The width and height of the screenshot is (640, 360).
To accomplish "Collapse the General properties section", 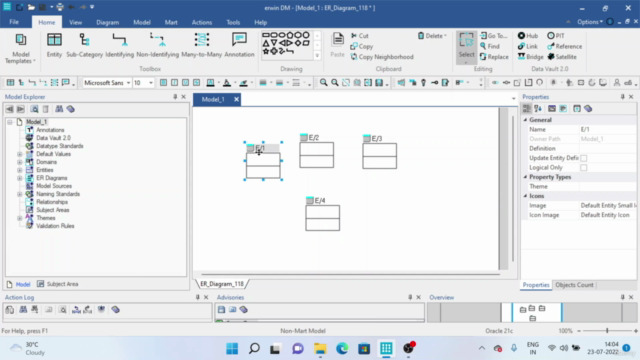I will (526, 120).
